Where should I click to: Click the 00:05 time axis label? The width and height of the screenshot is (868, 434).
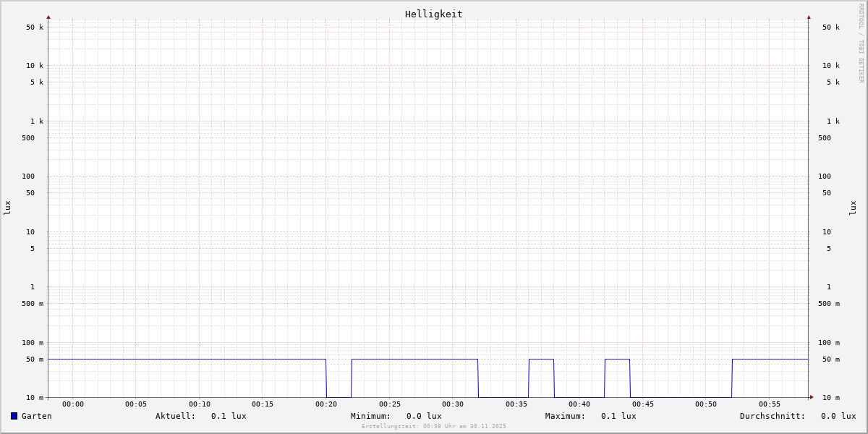coord(136,404)
